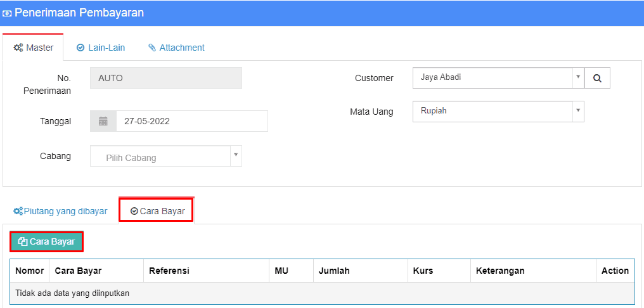
Task: Switch to the Lain-Lain tab
Action: (x=101, y=48)
